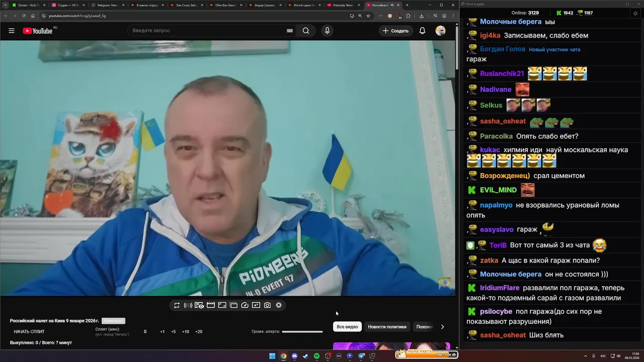
Task: Add +5 minutes to split
Action: point(174,332)
